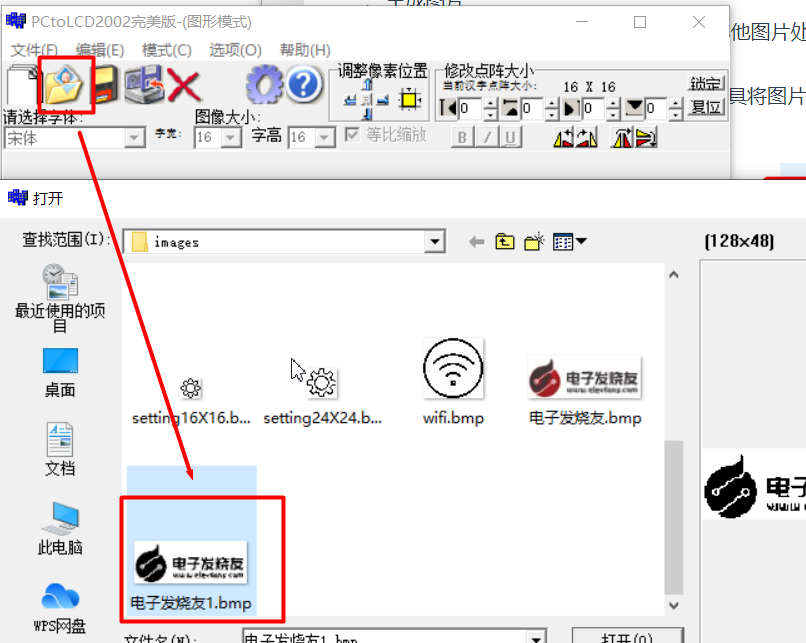The height and width of the screenshot is (643, 806).
Task: Decrease the top-edge size spinner value
Action: point(552,114)
